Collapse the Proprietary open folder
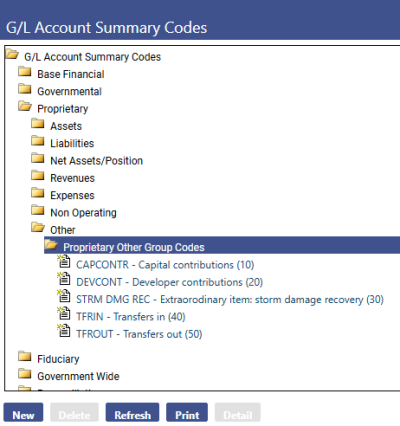The image size is (400, 426). pyautogui.click(x=25, y=106)
